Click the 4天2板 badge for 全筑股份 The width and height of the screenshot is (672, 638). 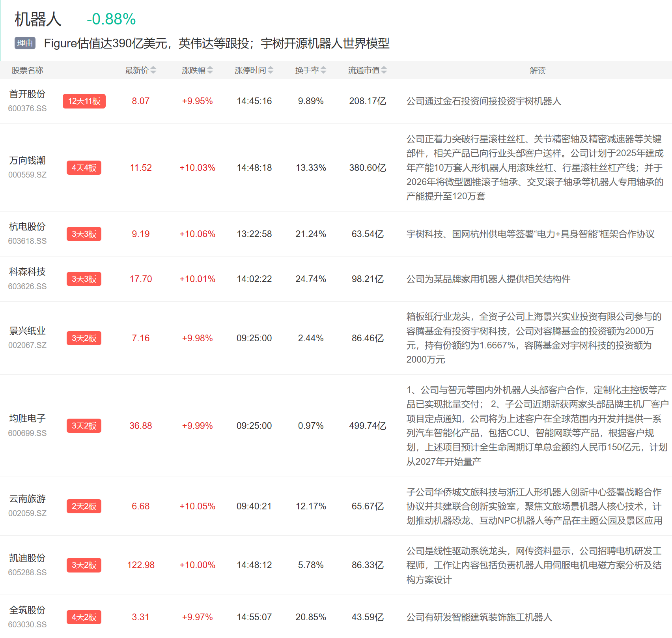pos(84,617)
